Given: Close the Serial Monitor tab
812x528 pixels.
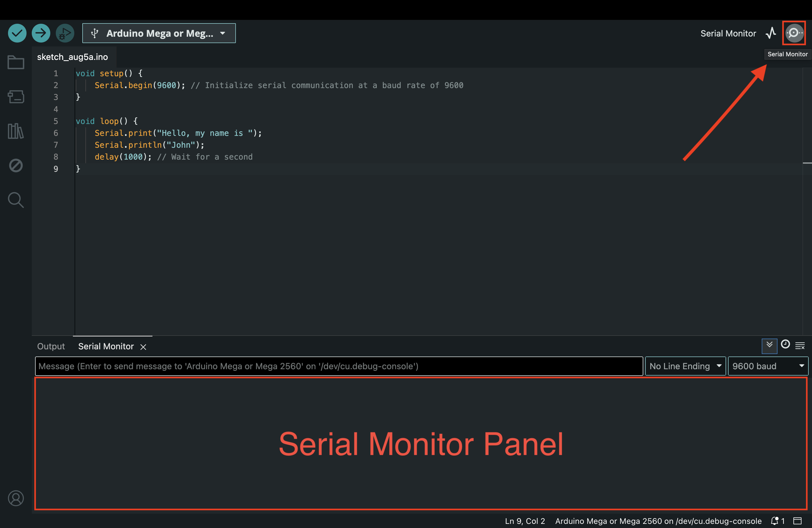Looking at the screenshot, I should (143, 347).
